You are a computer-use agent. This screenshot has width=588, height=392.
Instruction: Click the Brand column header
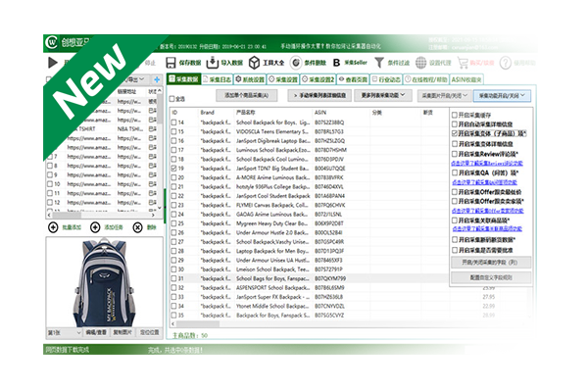click(207, 112)
